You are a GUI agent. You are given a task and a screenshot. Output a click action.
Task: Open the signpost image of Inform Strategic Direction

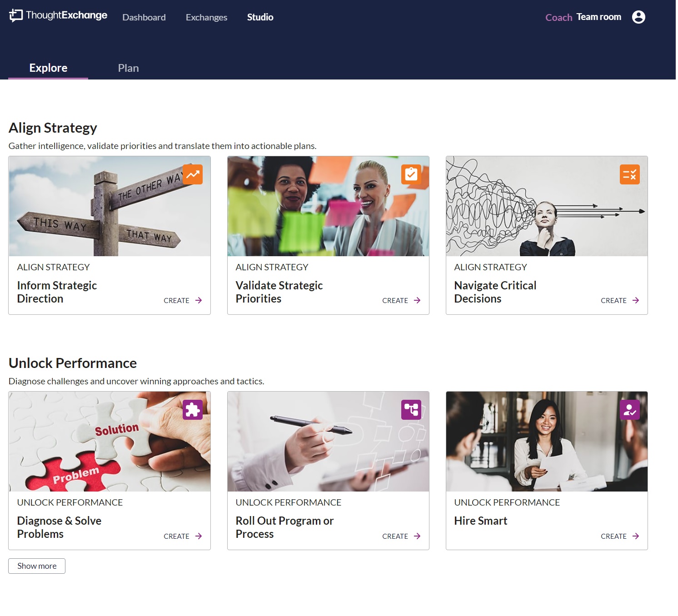tap(110, 206)
